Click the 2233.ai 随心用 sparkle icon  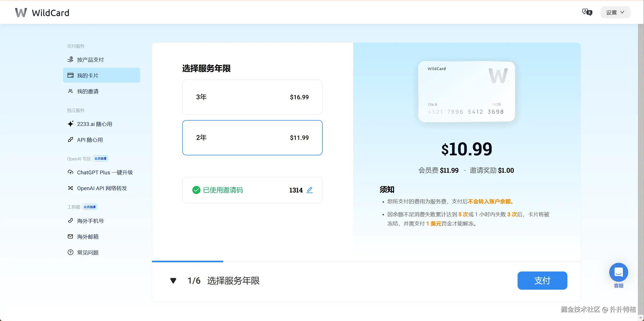point(70,124)
